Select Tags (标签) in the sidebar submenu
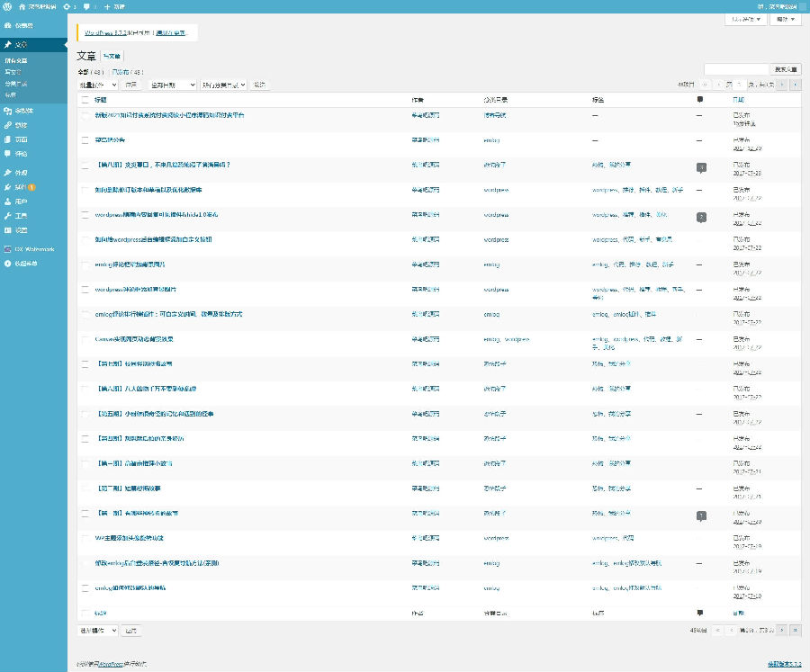The image size is (810, 672). (x=10, y=95)
